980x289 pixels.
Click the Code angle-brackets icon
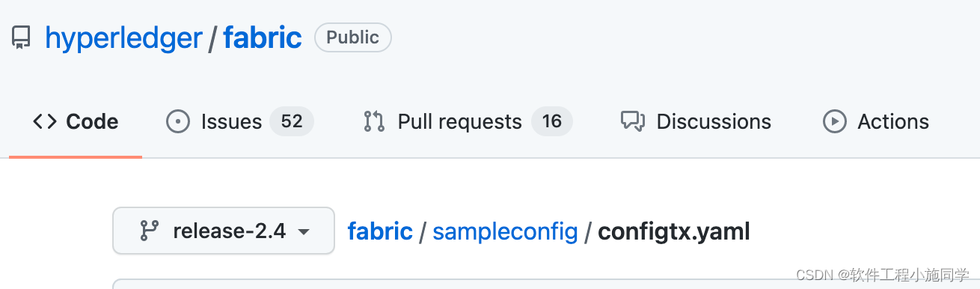[x=45, y=121]
